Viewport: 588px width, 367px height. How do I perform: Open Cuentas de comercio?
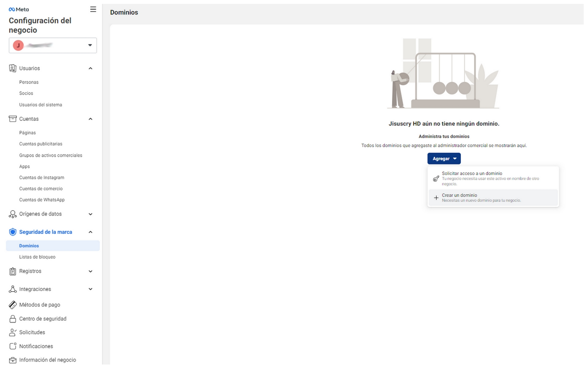pyautogui.click(x=41, y=189)
